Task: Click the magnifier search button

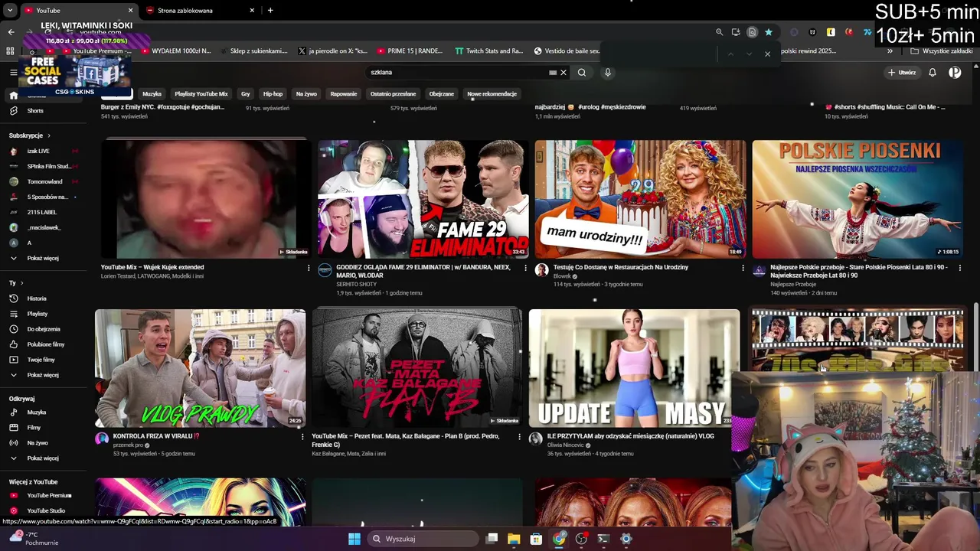Action: click(x=582, y=73)
